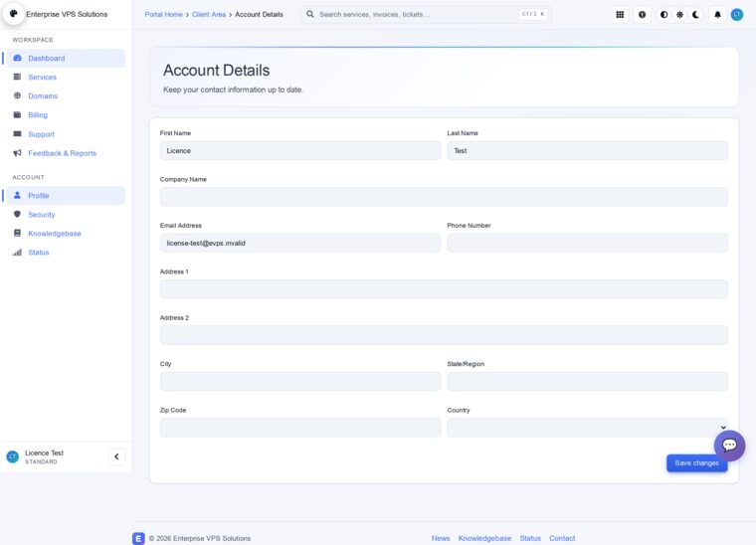Click the Company Name field
Image resolution: width=756 pixels, height=545 pixels.
444,197
